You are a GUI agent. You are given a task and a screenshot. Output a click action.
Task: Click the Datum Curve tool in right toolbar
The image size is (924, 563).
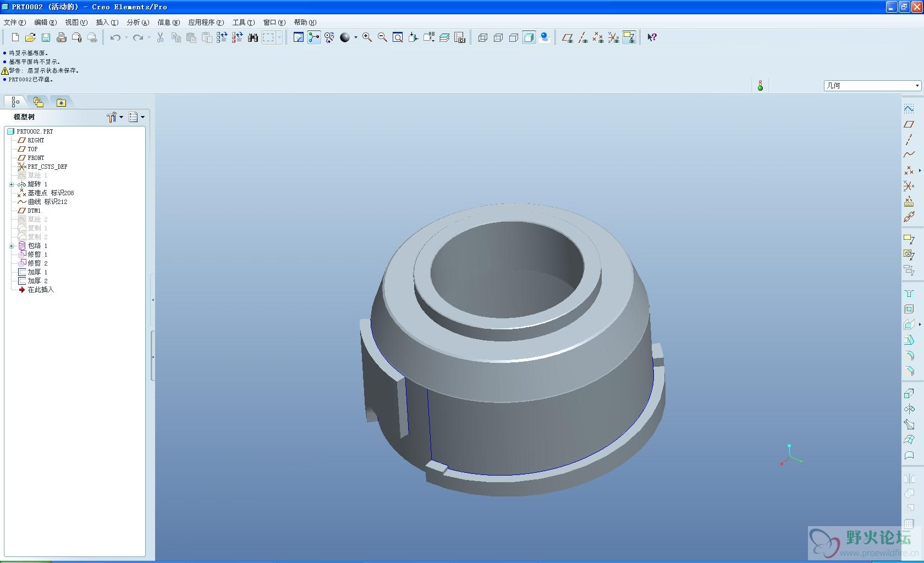pyautogui.click(x=909, y=155)
